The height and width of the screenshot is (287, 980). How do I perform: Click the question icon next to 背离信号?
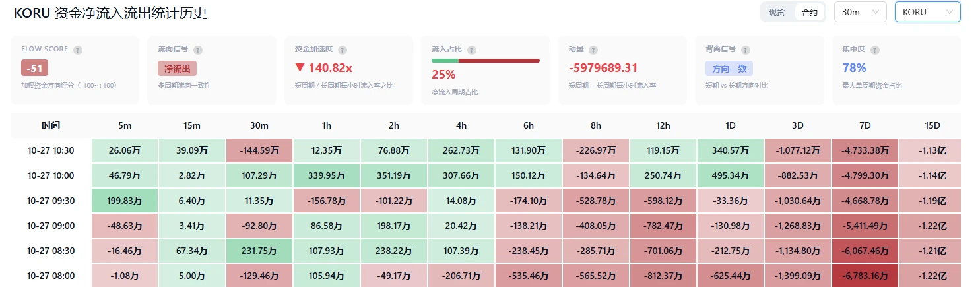746,49
